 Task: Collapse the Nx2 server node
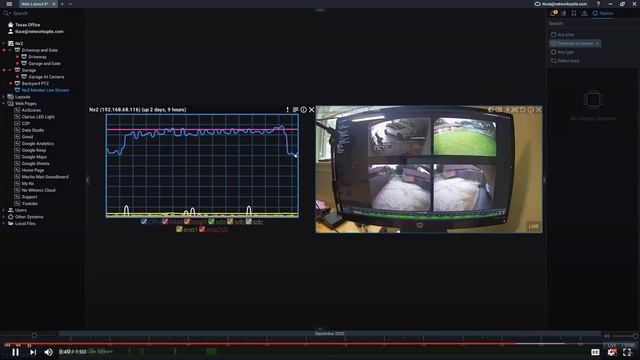pos(4,43)
